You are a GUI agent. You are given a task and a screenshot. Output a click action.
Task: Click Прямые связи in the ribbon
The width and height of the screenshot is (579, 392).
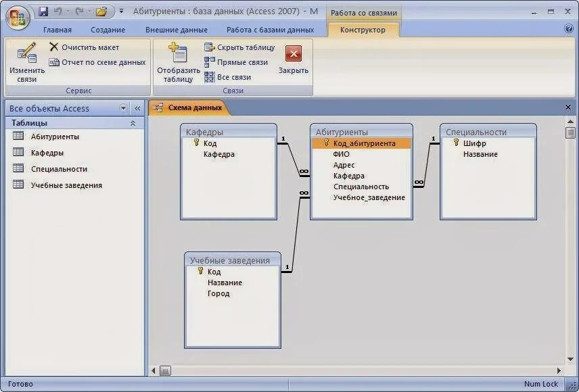pos(236,62)
